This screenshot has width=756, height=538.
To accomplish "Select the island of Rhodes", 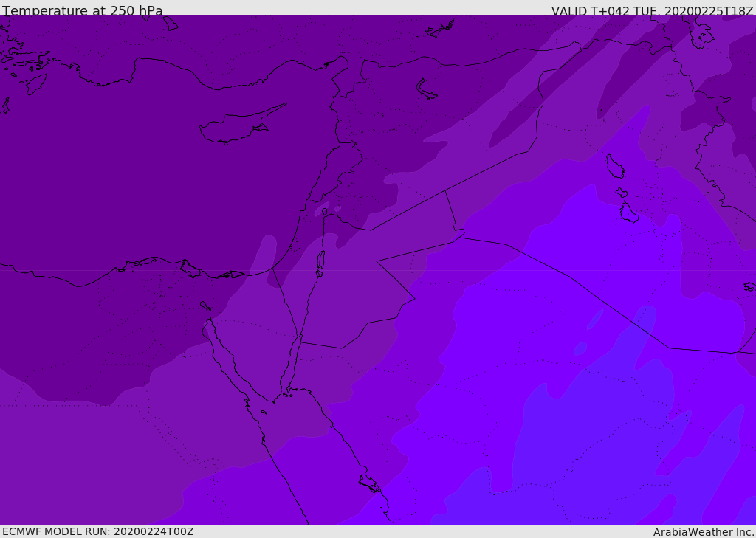I will [x=35, y=84].
